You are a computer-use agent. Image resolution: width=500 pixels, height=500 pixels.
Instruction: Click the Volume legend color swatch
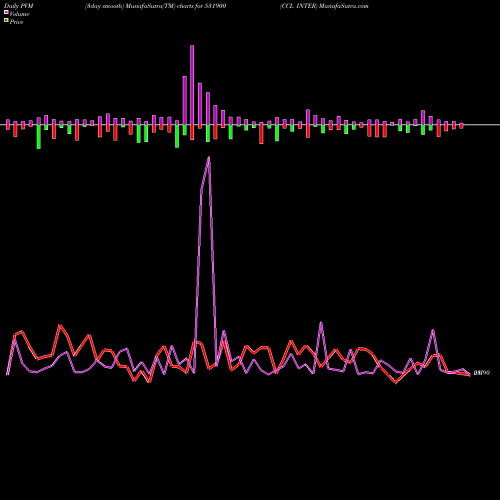6,12
